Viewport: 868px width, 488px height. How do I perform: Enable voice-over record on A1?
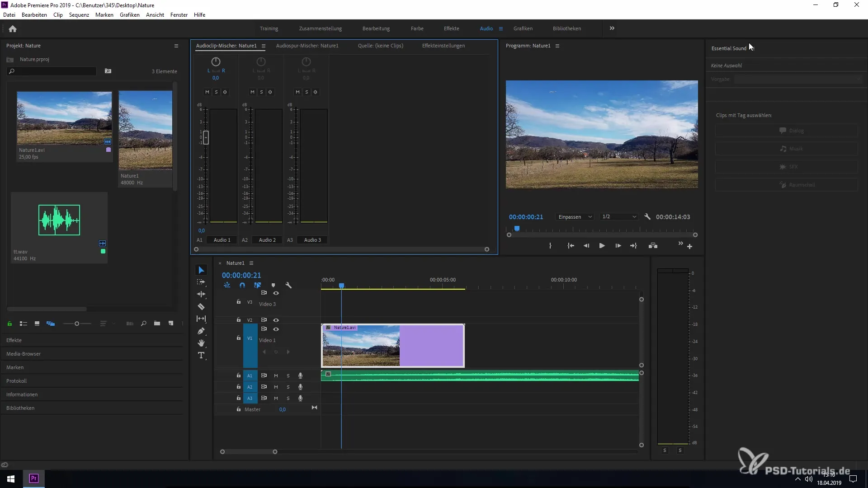click(300, 375)
